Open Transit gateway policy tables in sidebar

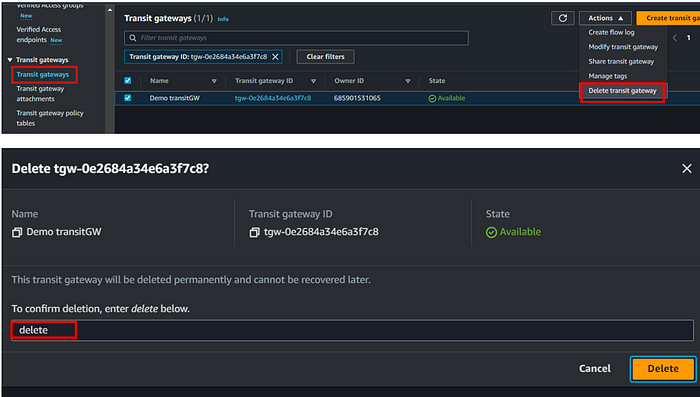coord(50,118)
